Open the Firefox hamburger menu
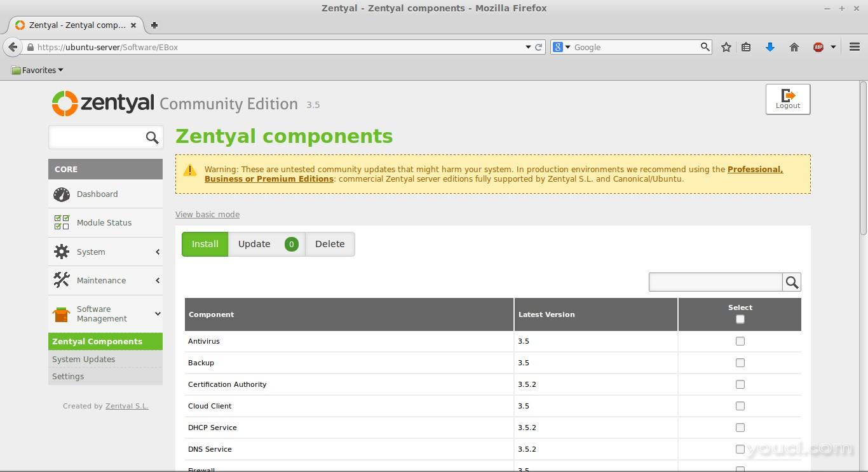The image size is (868, 472). [855, 47]
